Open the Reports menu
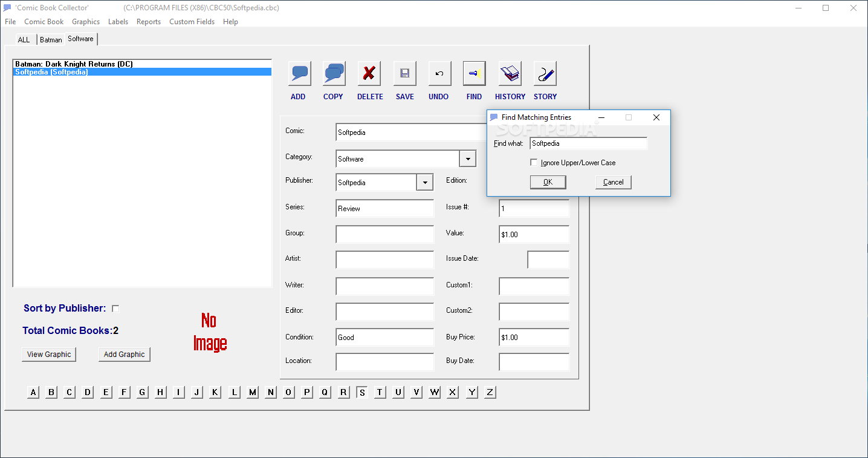868x458 pixels. 149,22
